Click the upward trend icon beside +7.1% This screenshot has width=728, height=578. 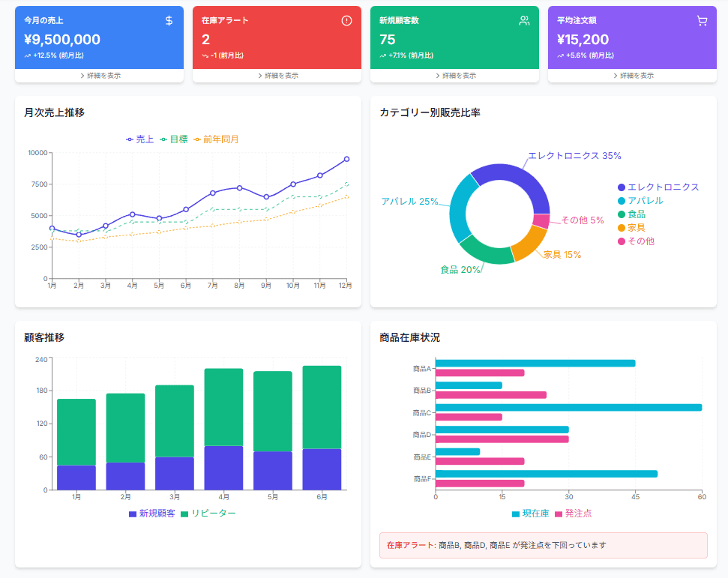pyautogui.click(x=382, y=55)
